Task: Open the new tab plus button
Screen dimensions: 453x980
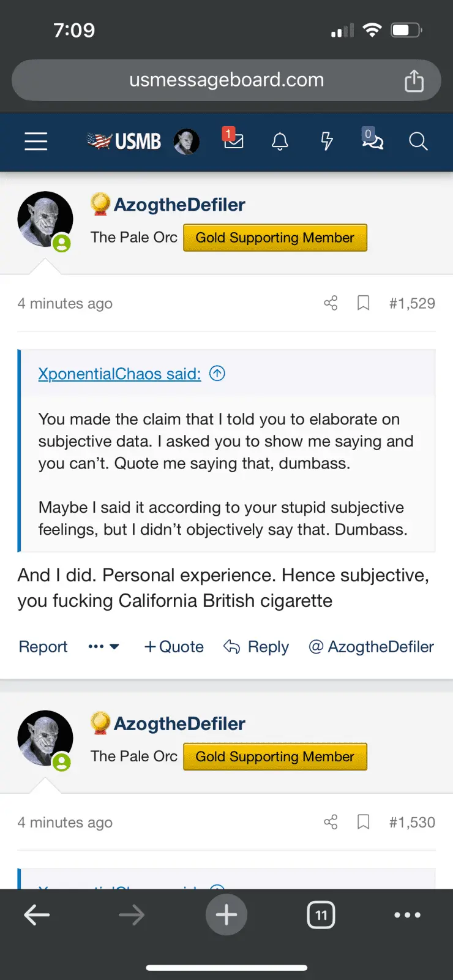Action: 226,915
